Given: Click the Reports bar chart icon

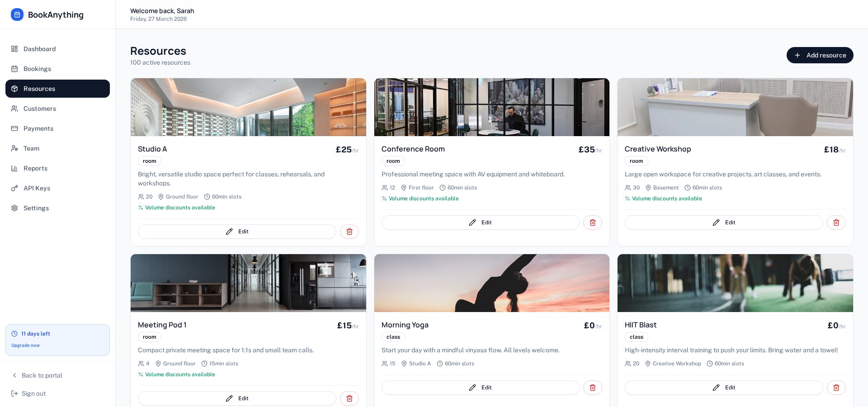Looking at the screenshot, I should pyautogui.click(x=14, y=168).
